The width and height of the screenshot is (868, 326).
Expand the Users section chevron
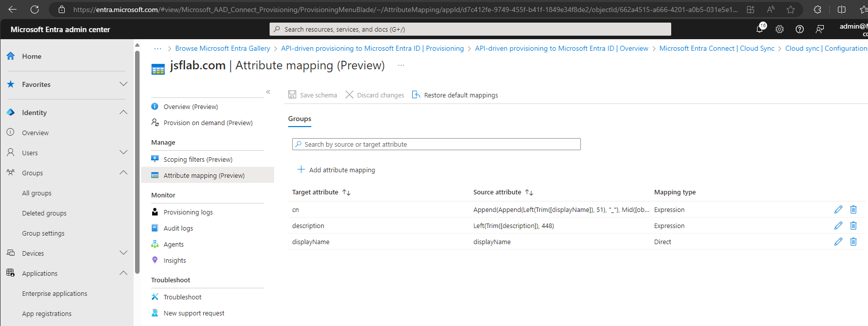coord(123,153)
